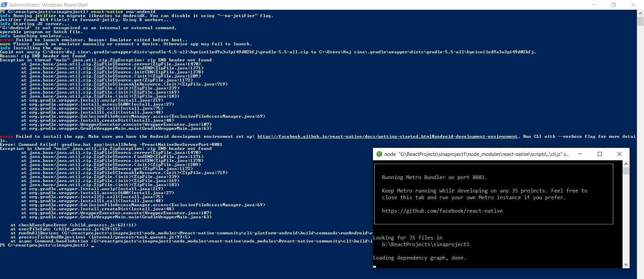Screen dimensions: 644x279
Task: Close the node cli.js window
Action: click(x=620, y=154)
